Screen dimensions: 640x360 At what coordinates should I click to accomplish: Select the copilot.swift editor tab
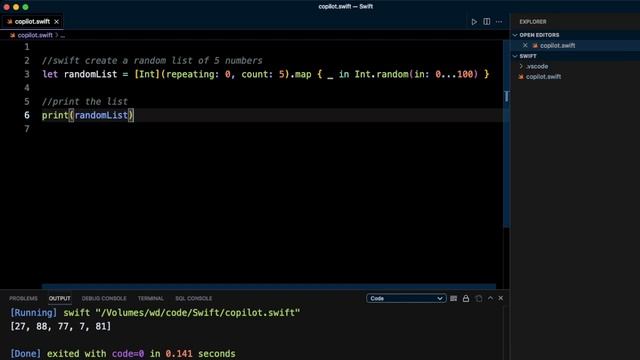(x=32, y=22)
